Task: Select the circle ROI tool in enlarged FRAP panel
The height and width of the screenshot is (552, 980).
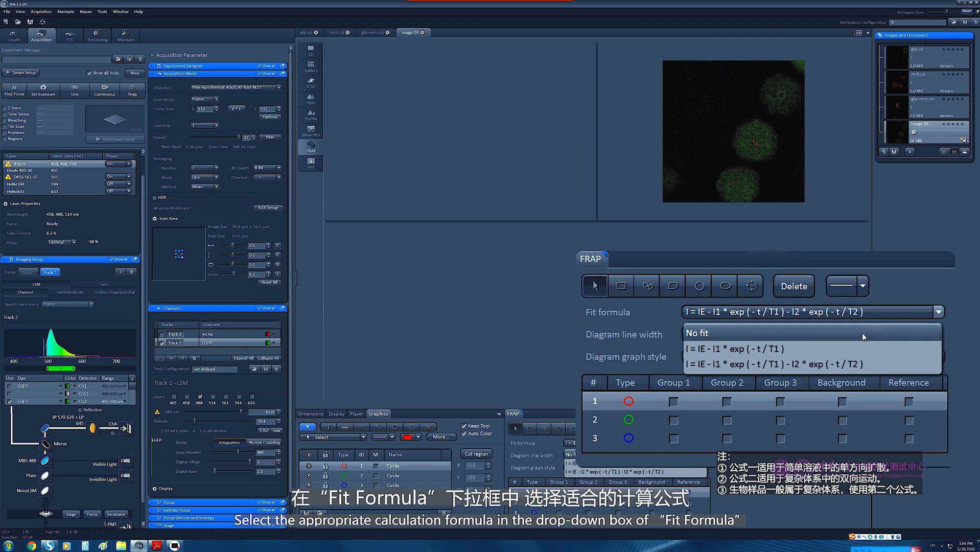Action: (699, 286)
